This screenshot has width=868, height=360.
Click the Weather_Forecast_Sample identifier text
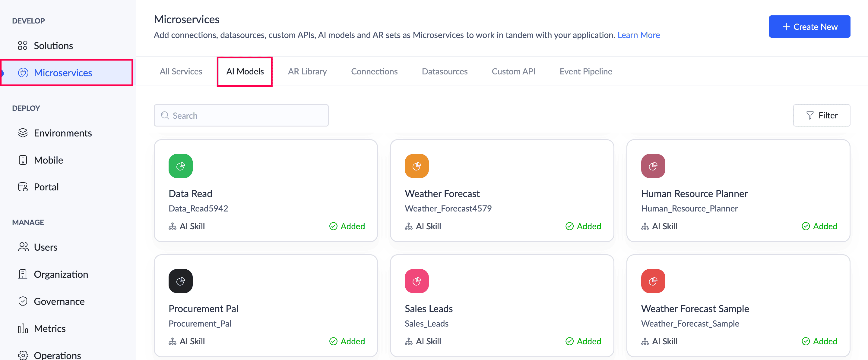(690, 324)
